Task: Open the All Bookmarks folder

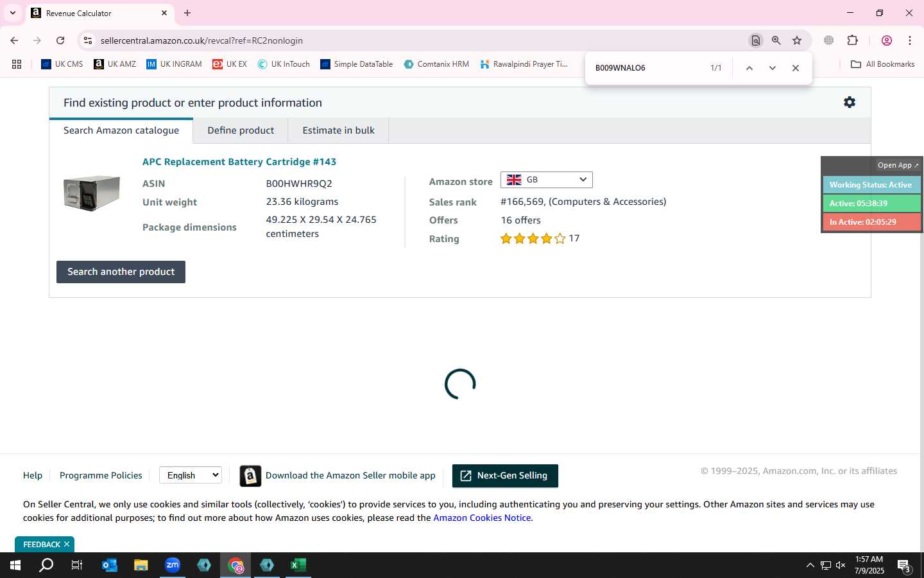Action: [x=882, y=64]
